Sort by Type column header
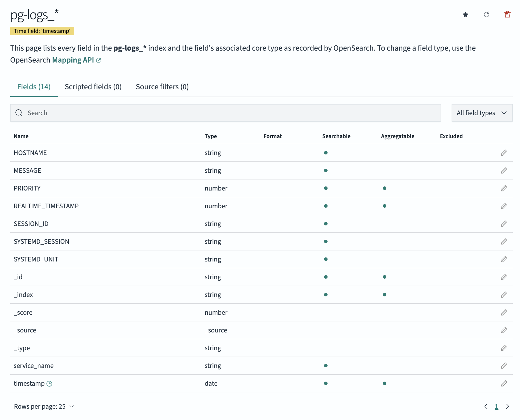The image size is (520, 420). (x=211, y=136)
